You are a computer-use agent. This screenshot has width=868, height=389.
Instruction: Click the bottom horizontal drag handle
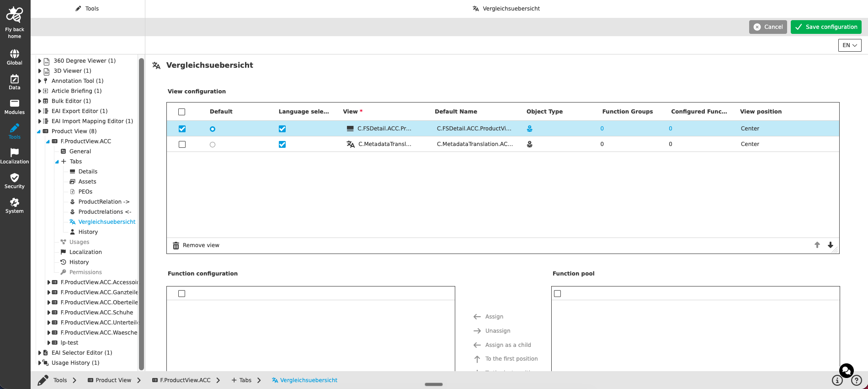point(434,384)
